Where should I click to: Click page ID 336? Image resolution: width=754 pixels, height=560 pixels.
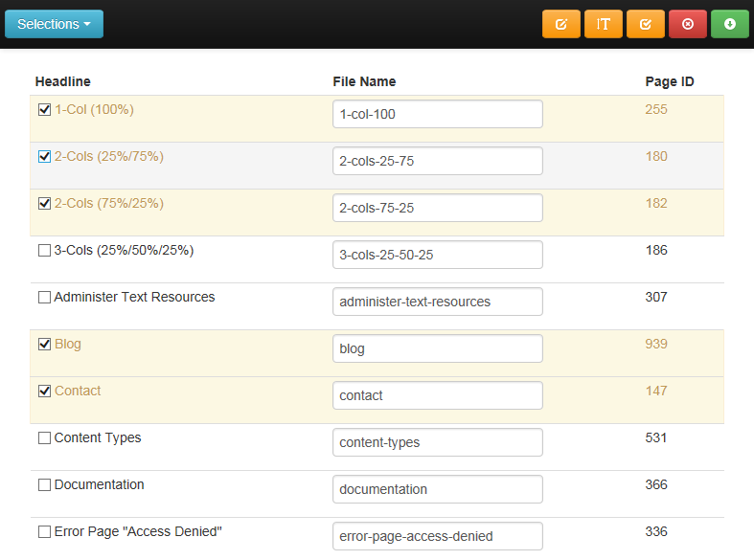tap(656, 531)
